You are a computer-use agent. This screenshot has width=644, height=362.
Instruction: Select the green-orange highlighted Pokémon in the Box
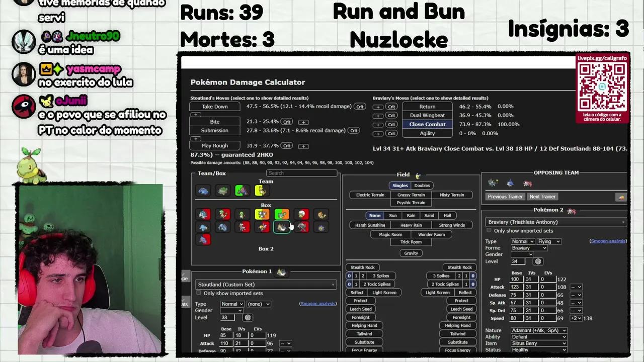[282, 215]
